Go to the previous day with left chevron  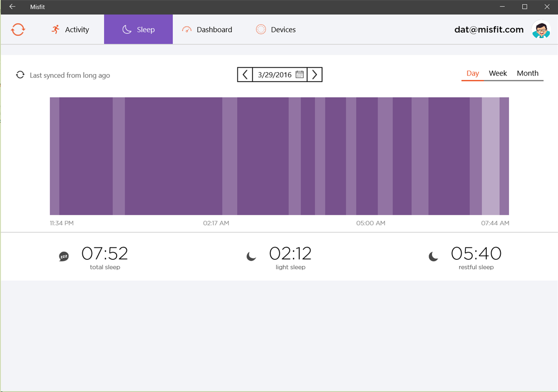click(245, 75)
